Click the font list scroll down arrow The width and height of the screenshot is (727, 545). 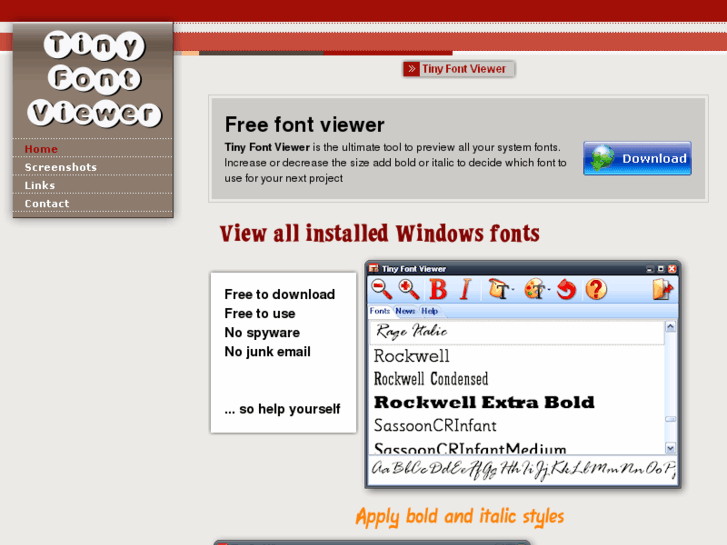[670, 448]
